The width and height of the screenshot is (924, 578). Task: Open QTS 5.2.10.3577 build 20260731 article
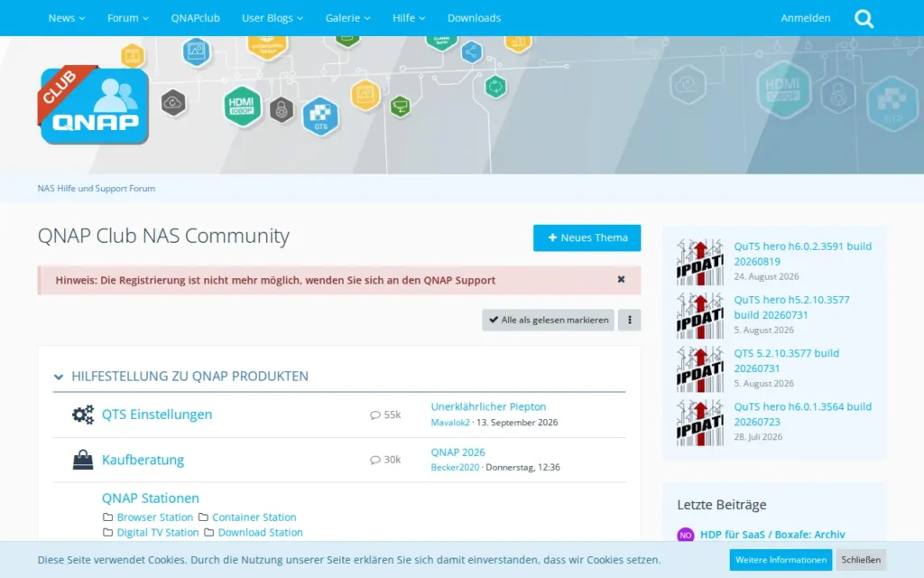coord(786,361)
